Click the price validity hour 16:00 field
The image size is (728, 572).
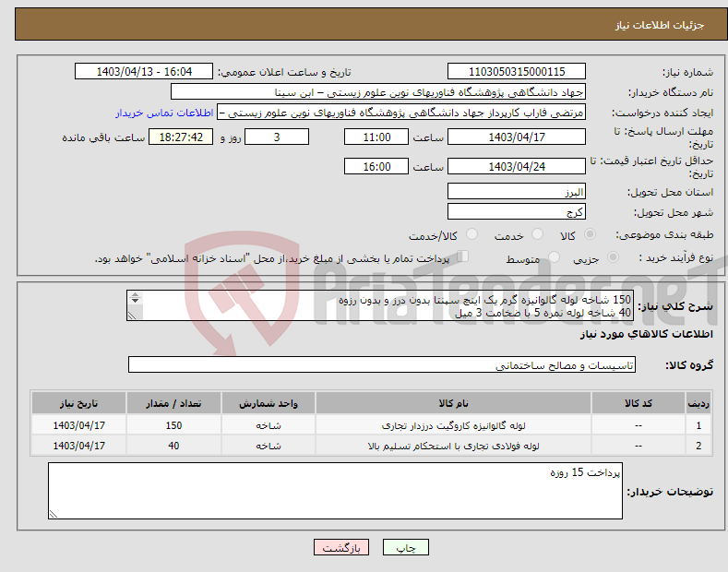point(376,166)
